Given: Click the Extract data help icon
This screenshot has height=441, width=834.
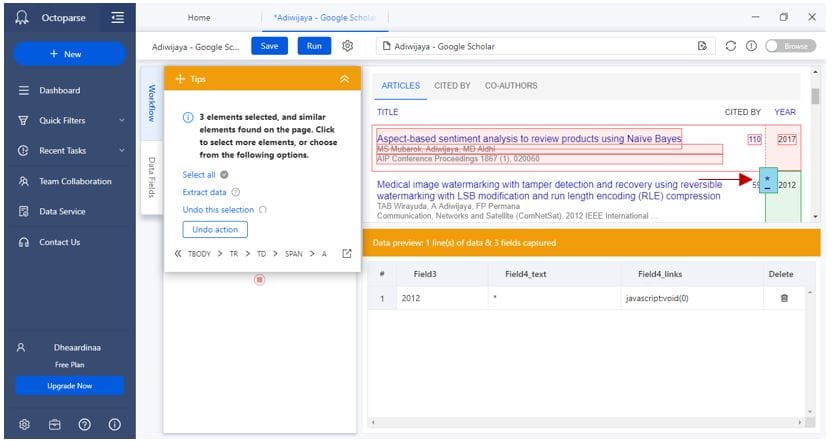Looking at the screenshot, I should pyautogui.click(x=236, y=192).
